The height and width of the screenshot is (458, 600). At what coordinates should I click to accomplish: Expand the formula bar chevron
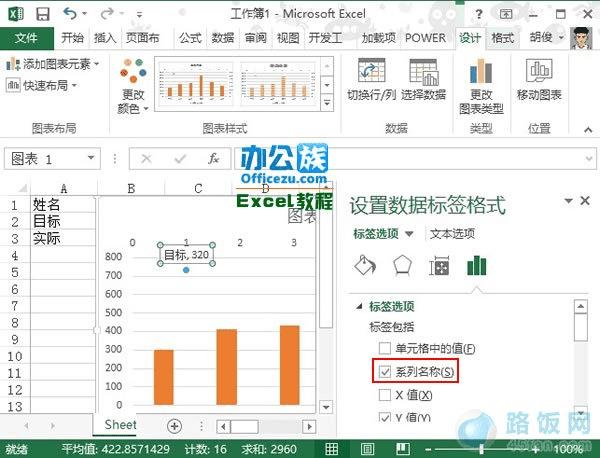tap(589, 158)
